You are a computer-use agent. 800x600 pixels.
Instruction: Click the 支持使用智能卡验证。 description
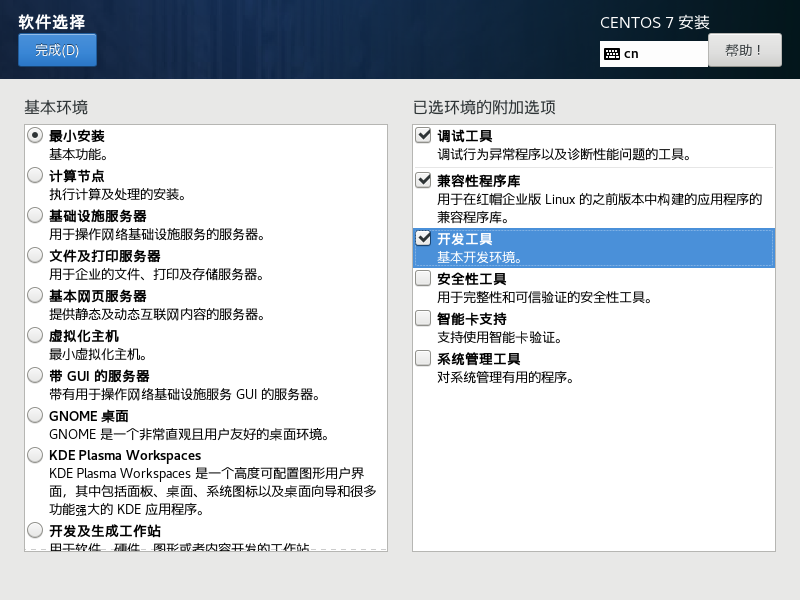pos(499,337)
